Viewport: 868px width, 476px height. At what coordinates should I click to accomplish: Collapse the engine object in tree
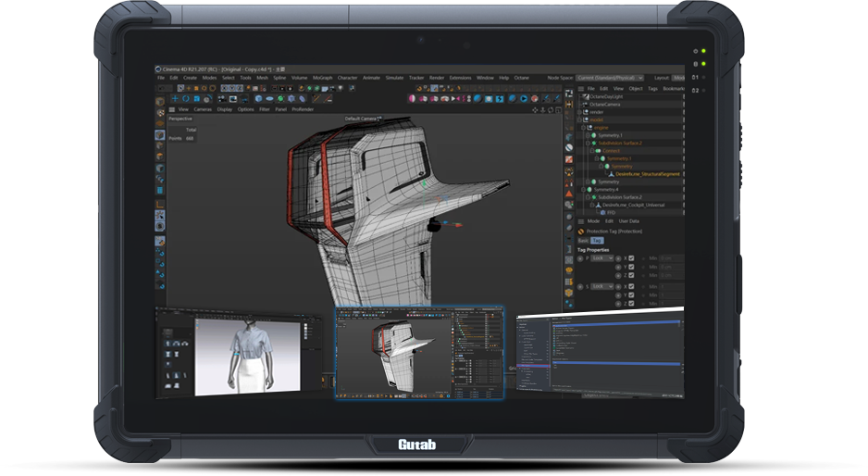[x=584, y=128]
